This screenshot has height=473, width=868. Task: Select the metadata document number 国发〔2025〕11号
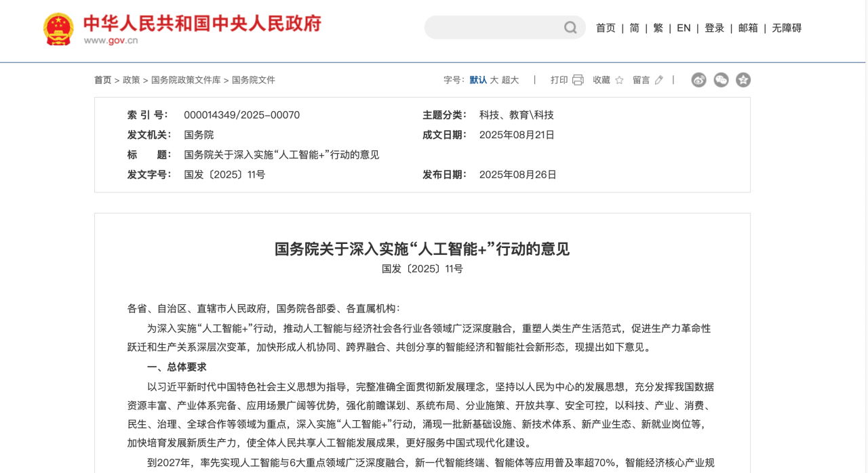224,175
